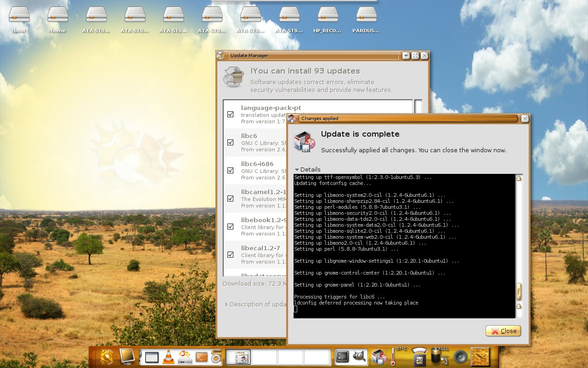Image resolution: width=588 pixels, height=368 pixels.
Task: Click the terminal output scrollbar thumb
Action: click(x=519, y=292)
